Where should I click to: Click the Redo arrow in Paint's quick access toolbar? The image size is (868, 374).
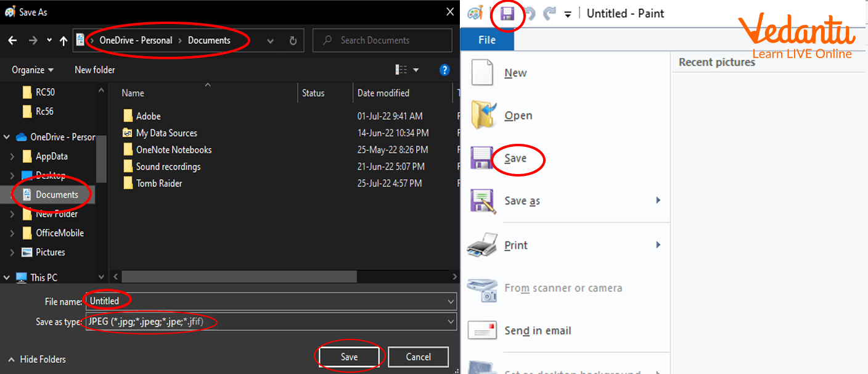click(549, 14)
